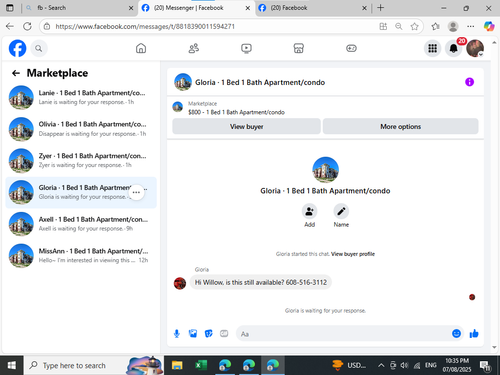The width and height of the screenshot is (500, 375).
Task: Open Lanie's apartment conversation
Action: [81, 97]
